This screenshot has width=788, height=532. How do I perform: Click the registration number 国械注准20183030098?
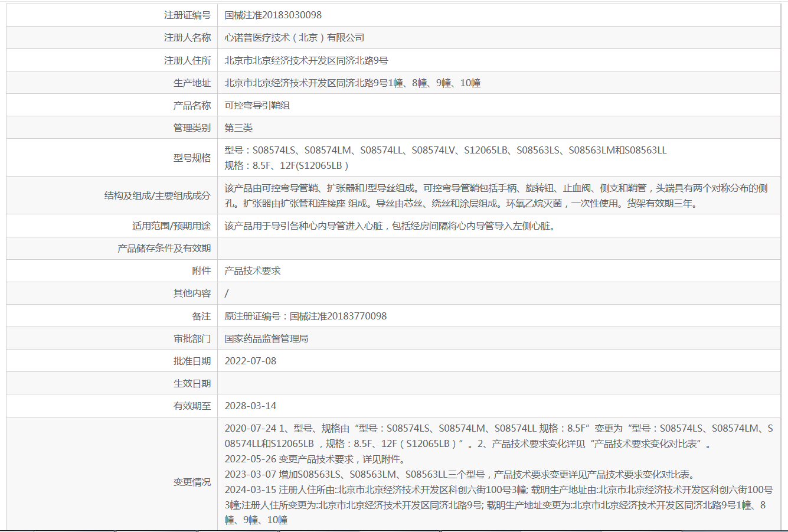click(273, 15)
